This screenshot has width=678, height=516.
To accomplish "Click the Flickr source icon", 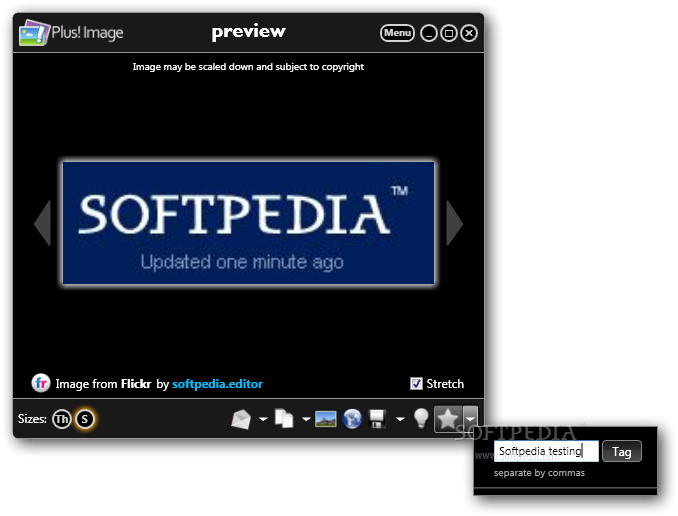I will 41,383.
